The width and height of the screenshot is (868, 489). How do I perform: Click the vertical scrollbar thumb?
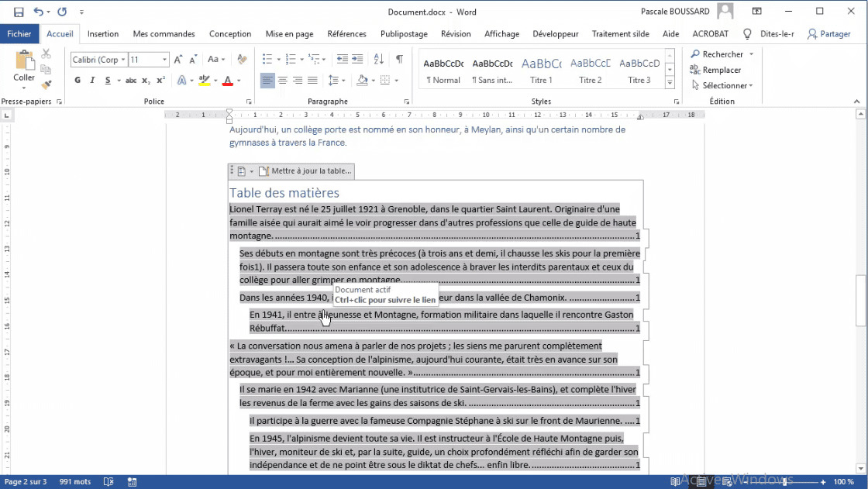coord(860,300)
